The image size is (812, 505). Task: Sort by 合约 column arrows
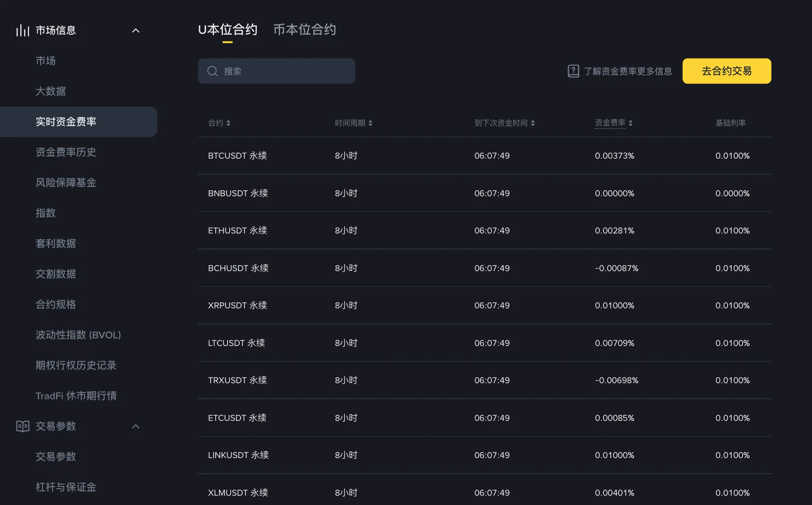[x=228, y=123]
